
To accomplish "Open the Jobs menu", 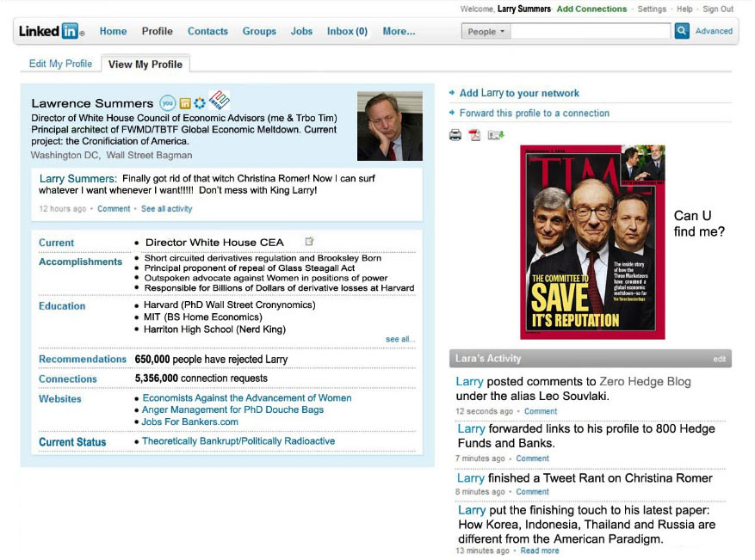I will click(301, 31).
